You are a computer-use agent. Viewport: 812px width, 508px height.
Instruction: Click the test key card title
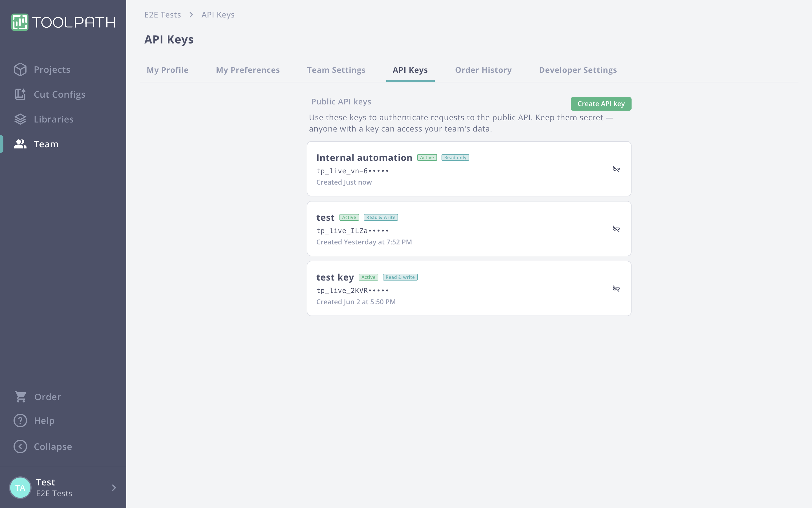[335, 277]
